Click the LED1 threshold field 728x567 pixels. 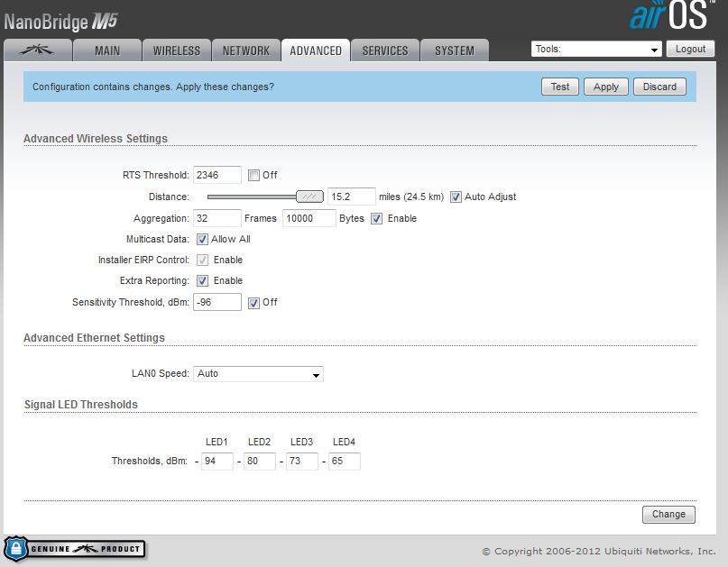coord(217,462)
